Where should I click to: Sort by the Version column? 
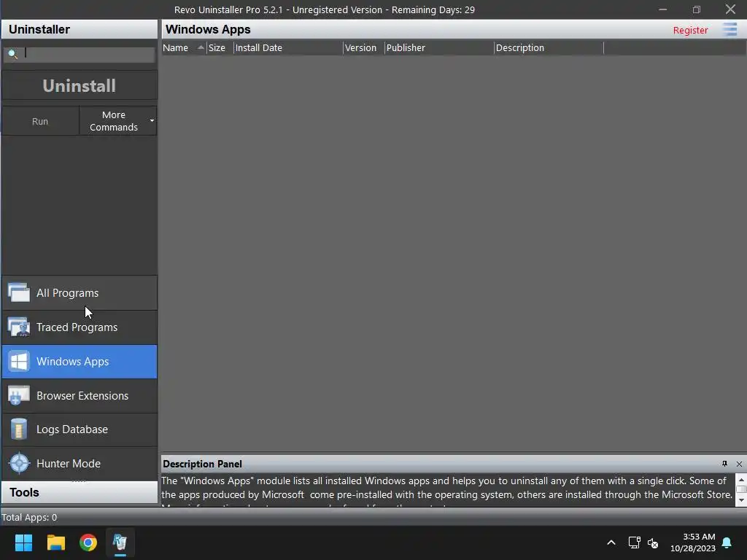click(x=363, y=47)
